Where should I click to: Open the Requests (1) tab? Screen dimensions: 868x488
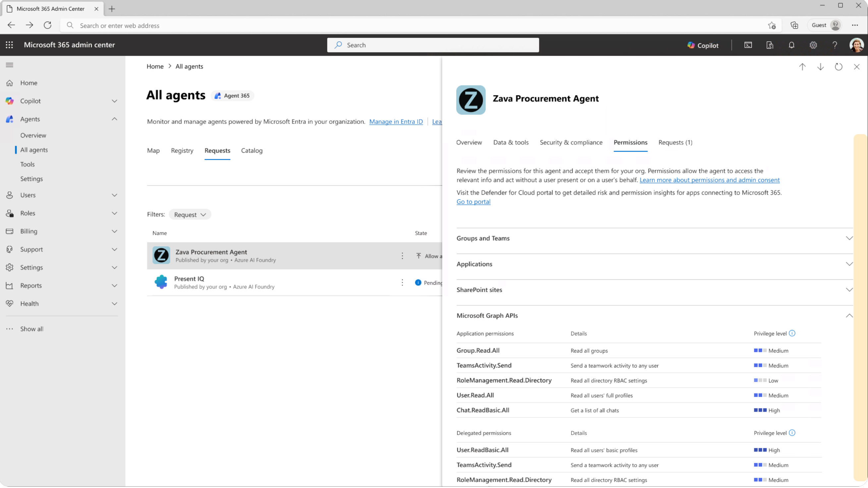click(x=675, y=142)
